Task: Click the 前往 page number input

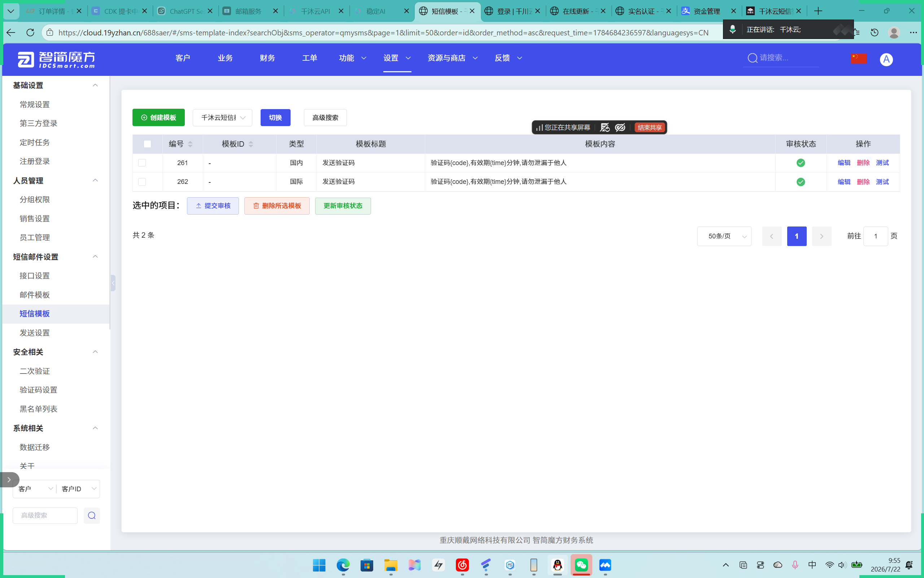Action: [x=876, y=236]
